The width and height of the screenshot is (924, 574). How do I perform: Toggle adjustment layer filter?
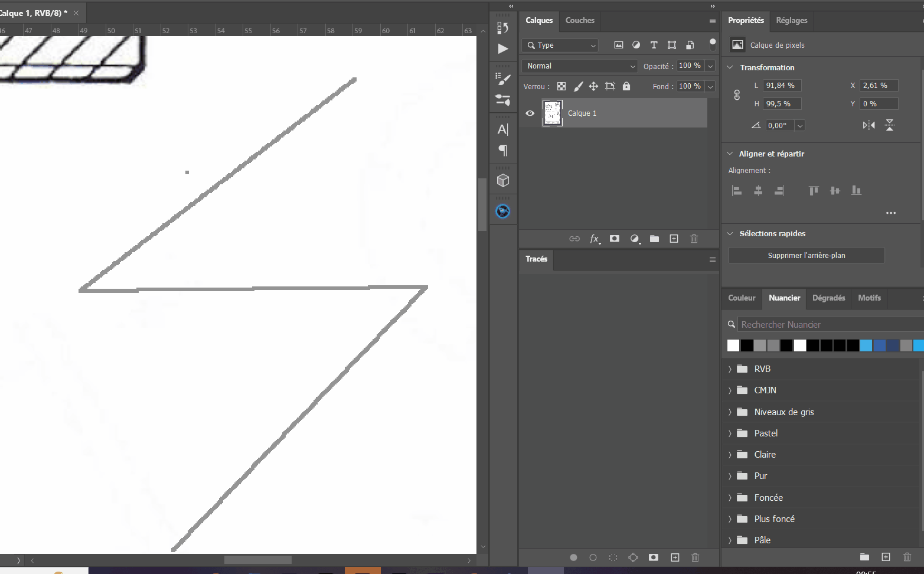click(x=636, y=45)
